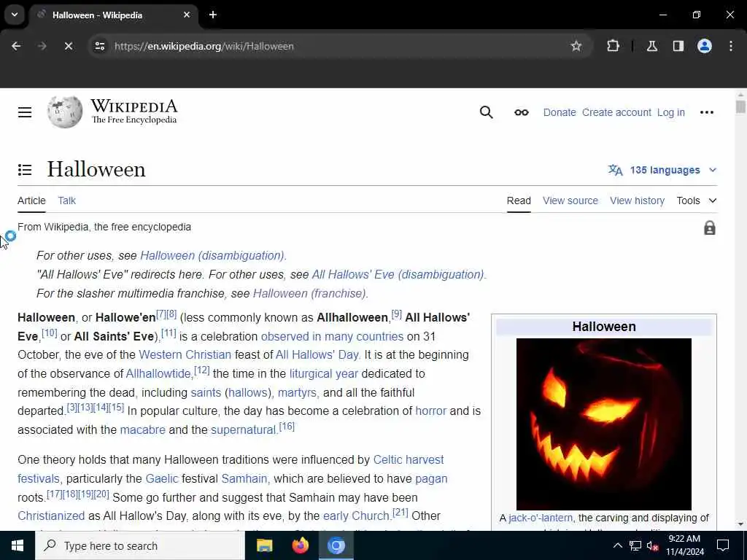Open the Western Christian link

point(185,355)
